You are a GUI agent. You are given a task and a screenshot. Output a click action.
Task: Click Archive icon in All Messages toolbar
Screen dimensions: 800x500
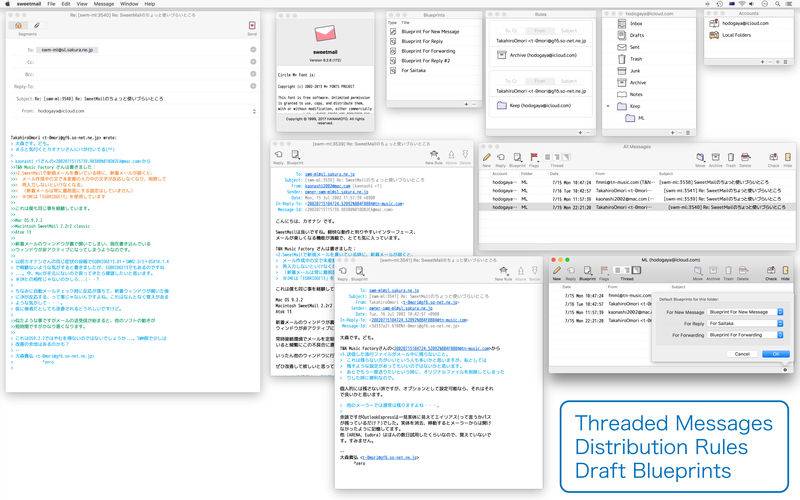point(716,157)
